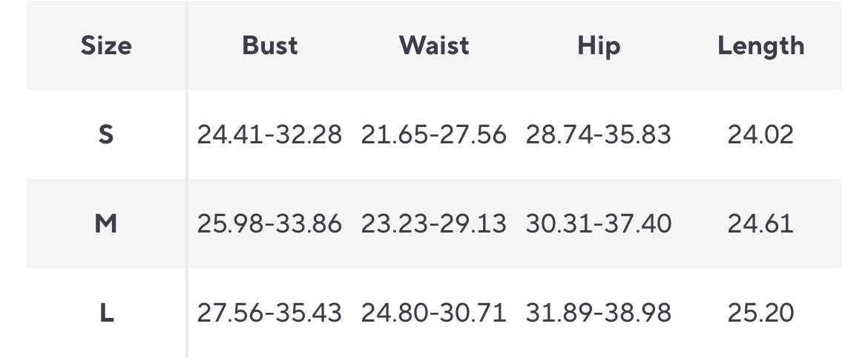The width and height of the screenshot is (868, 364).
Task: Click the Size column header
Action: click(x=106, y=46)
